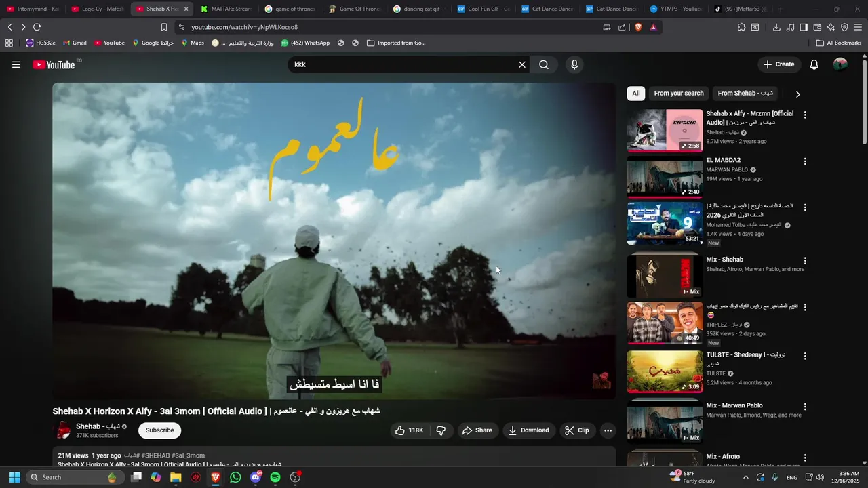
Task: Open the browser main menu icon
Action: coord(858,27)
